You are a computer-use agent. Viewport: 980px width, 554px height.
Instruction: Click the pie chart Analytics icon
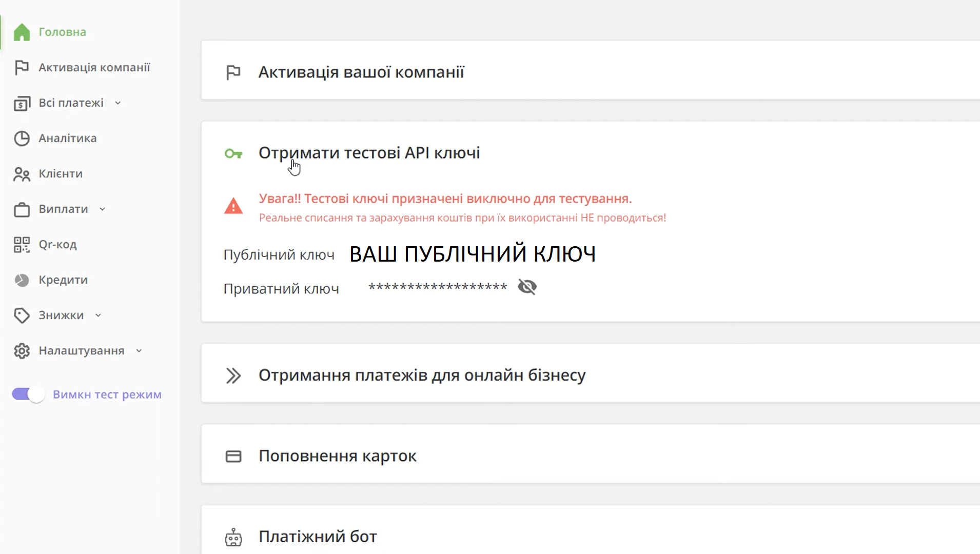point(22,138)
